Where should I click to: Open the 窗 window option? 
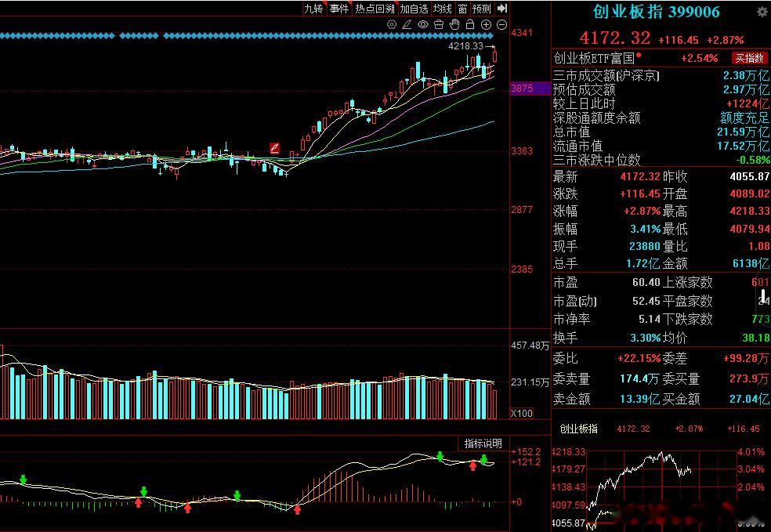pos(462,9)
